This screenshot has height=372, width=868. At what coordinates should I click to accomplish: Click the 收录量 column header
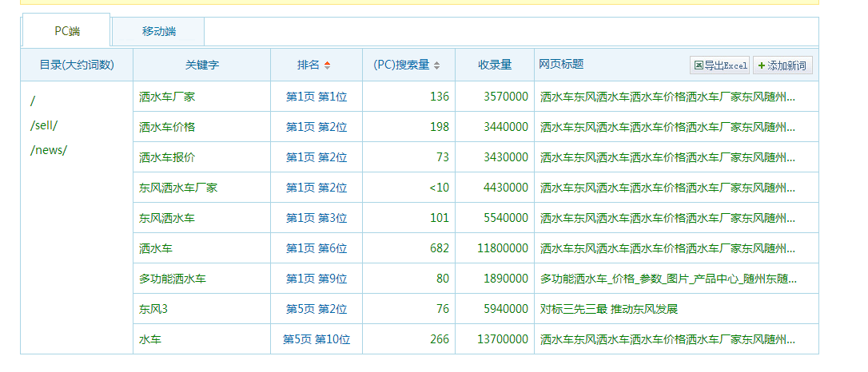pos(495,65)
